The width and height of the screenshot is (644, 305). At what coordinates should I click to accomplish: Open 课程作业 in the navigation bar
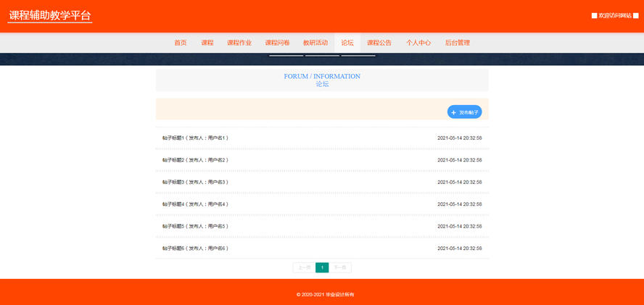pyautogui.click(x=239, y=43)
